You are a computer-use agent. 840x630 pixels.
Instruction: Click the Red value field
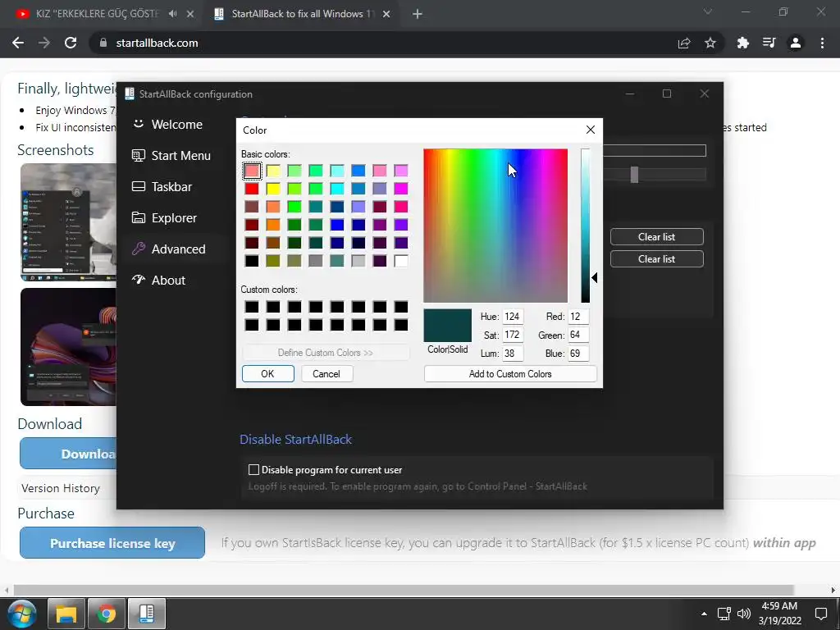578,316
